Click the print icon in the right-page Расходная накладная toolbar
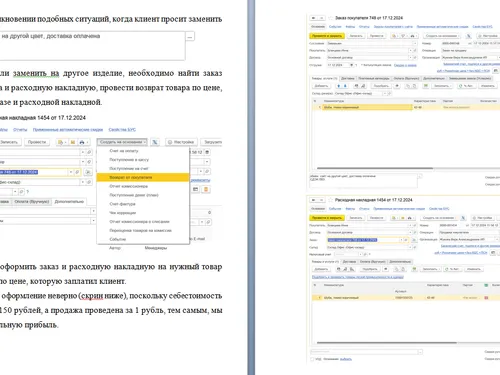Image resolution: width=500 pixels, height=375 pixels. [411, 218]
